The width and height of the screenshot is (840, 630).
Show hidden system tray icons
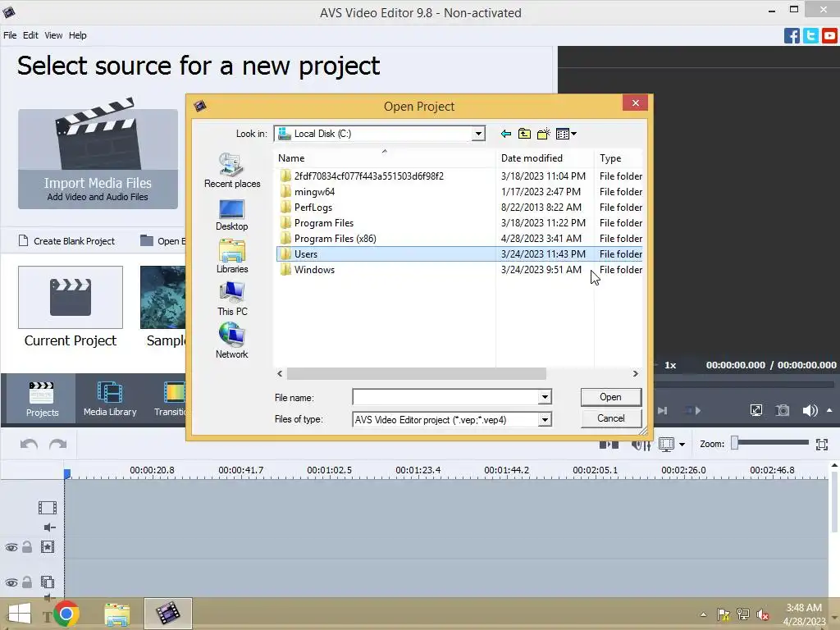pyautogui.click(x=703, y=614)
